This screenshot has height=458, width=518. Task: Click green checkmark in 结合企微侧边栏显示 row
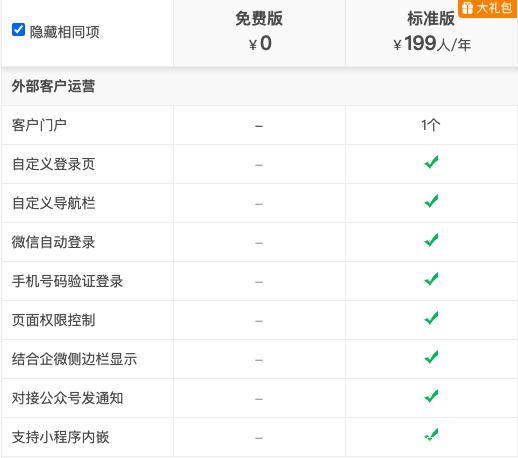coord(431,357)
